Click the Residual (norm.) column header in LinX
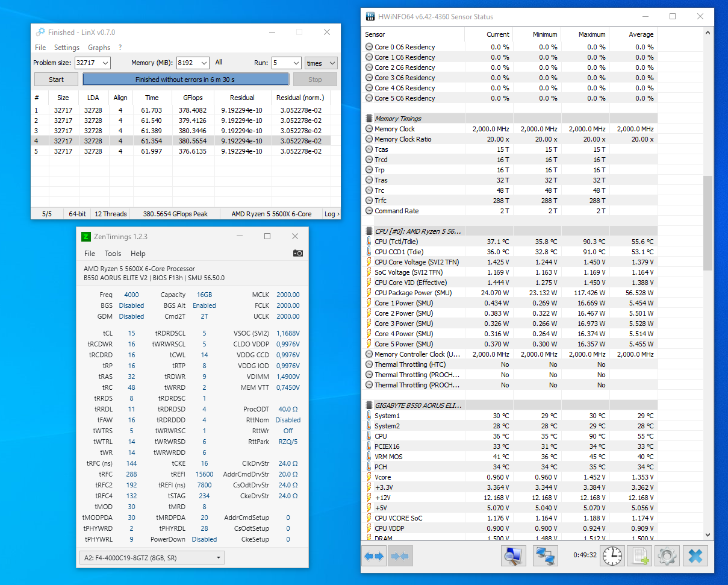Screen dimensions: 728x585 point(300,98)
